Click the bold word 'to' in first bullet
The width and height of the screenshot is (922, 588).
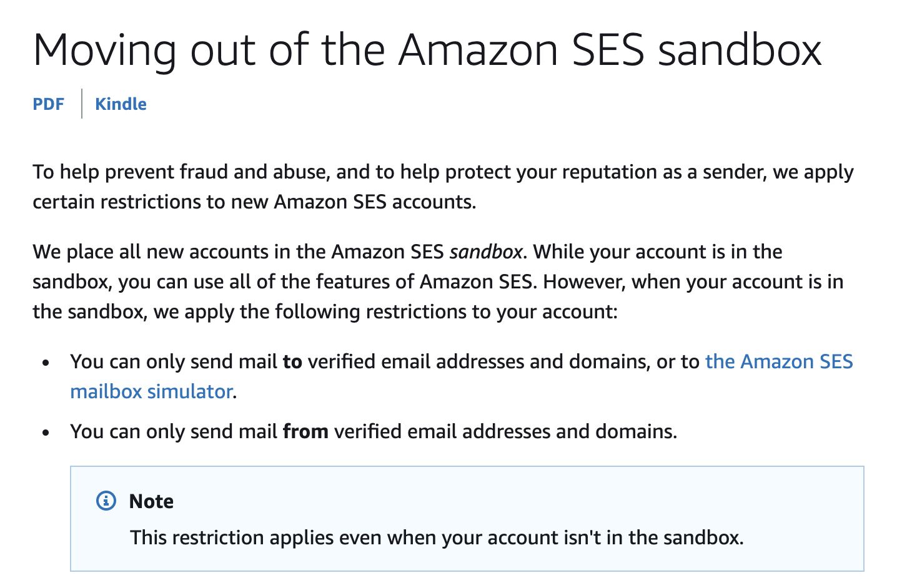(292, 361)
